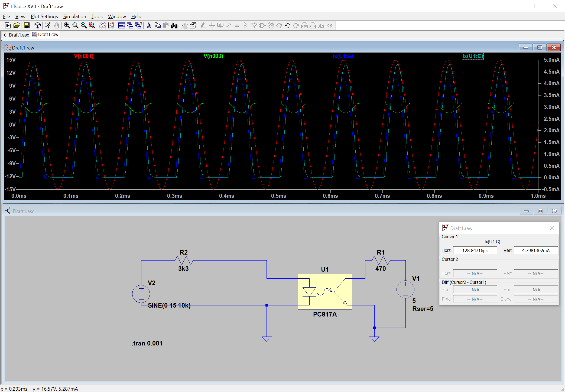Maximize the Draft1.asc schematic pane
The image size is (565, 392).
point(540,211)
